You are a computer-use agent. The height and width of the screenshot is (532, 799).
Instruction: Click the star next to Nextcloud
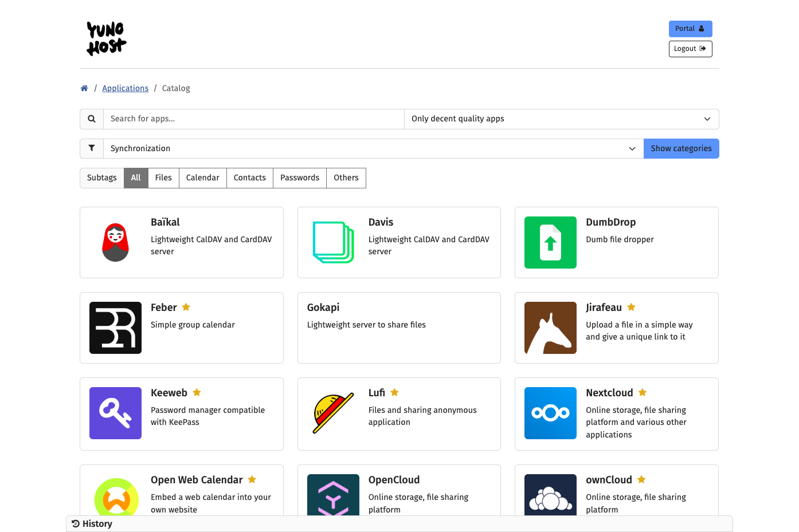pos(643,392)
